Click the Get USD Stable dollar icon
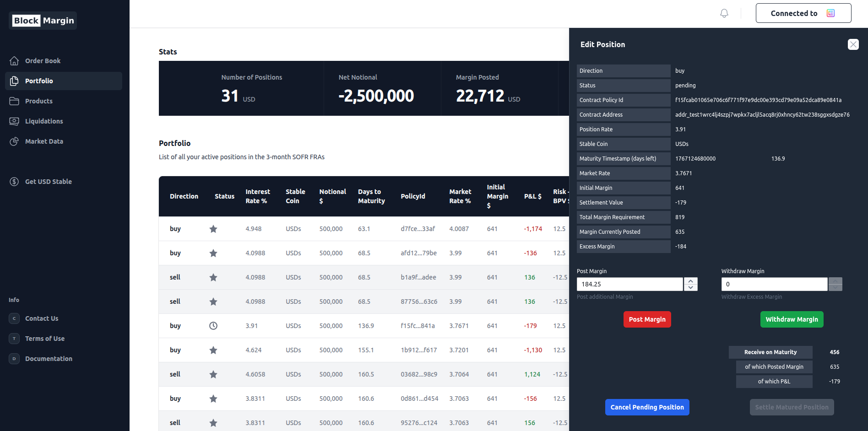This screenshot has height=431, width=868. (14, 182)
